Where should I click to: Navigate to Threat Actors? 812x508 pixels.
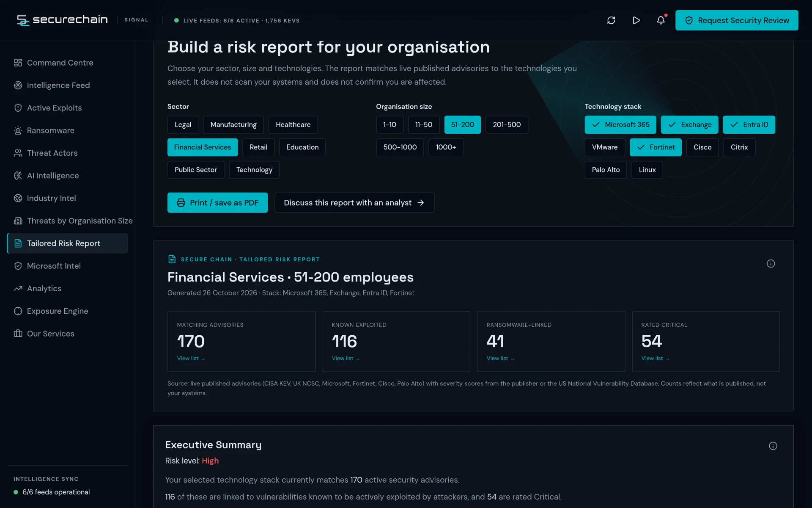(67, 153)
